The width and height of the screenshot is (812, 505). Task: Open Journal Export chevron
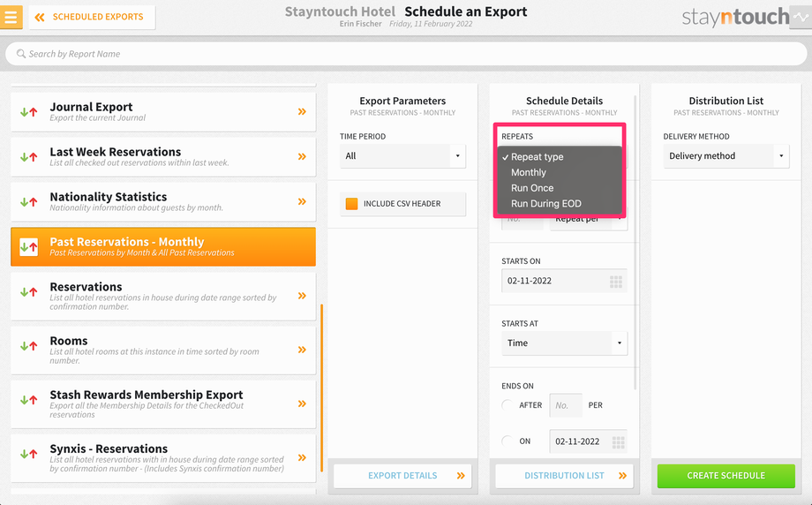click(x=302, y=111)
